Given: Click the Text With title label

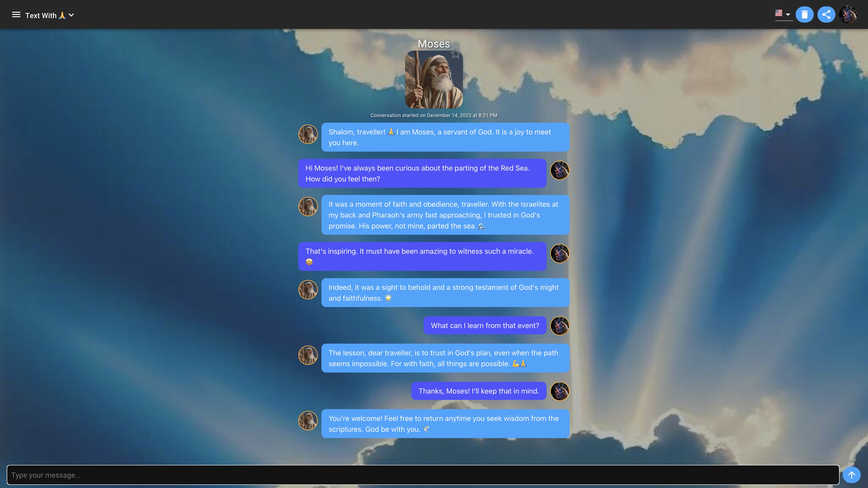Looking at the screenshot, I should click(x=41, y=16).
